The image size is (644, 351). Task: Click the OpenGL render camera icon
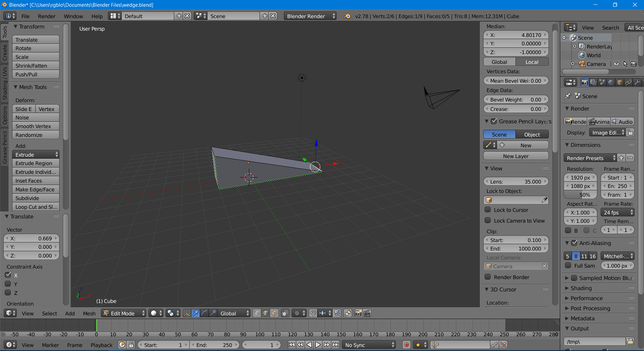tap(358, 313)
